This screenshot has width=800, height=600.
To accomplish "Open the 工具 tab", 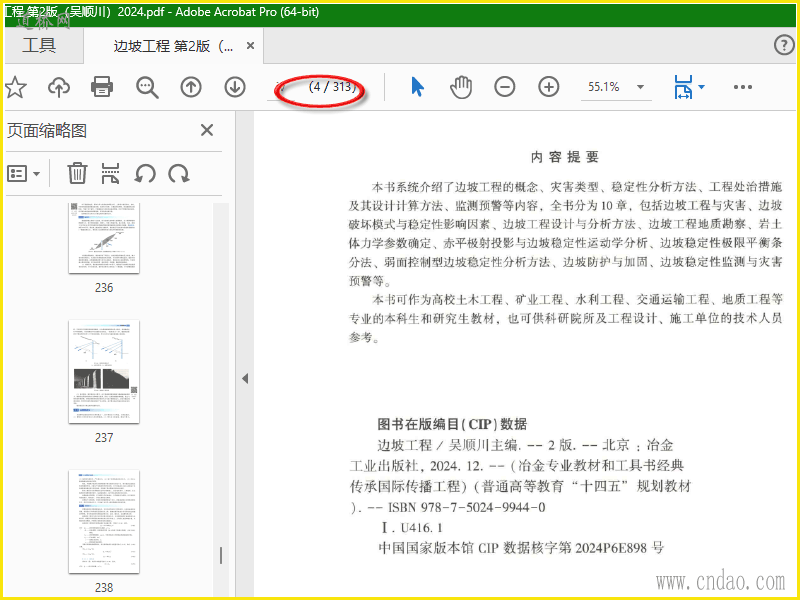I will coord(39,45).
